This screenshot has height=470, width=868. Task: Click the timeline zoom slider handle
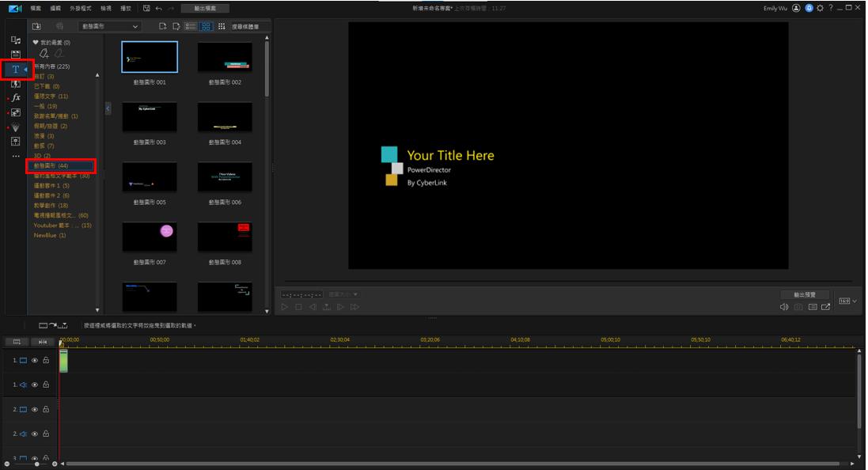[x=36, y=464]
